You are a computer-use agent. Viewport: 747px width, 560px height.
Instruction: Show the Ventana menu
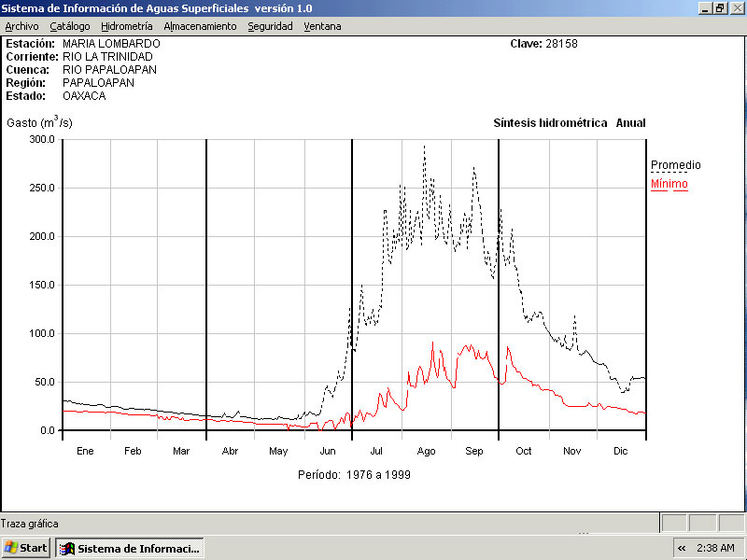point(322,26)
